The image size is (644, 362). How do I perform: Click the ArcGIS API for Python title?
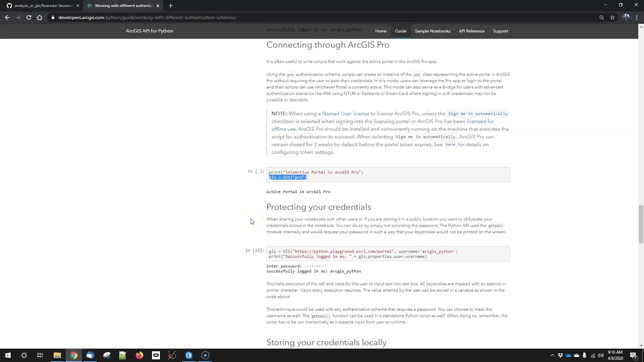click(149, 31)
